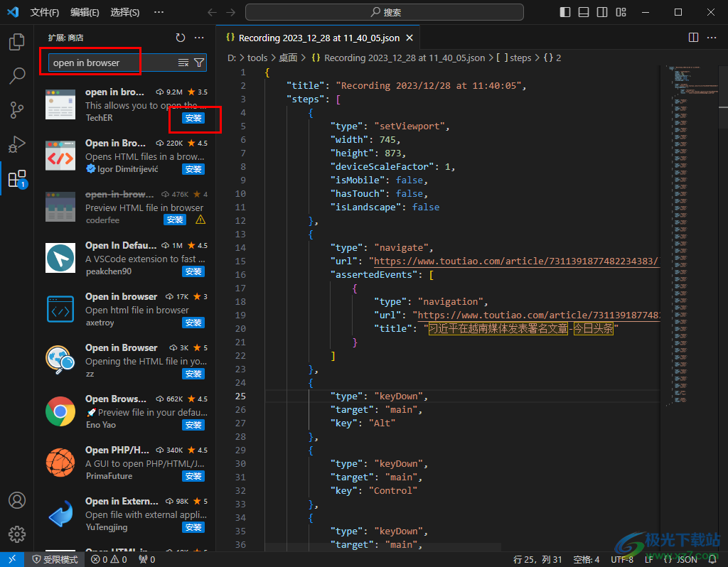The height and width of the screenshot is (567, 728).
Task: Click the filter extensions funnel icon
Action: (199, 63)
